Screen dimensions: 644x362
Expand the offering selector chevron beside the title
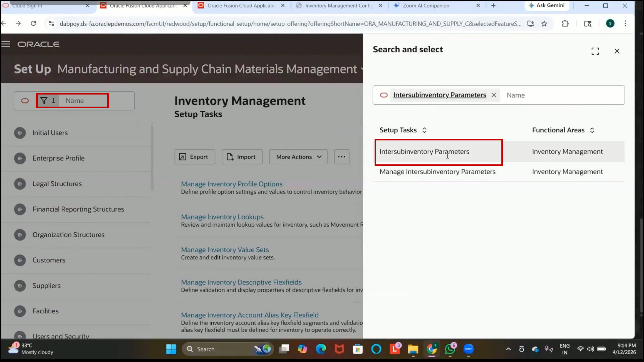point(362,69)
